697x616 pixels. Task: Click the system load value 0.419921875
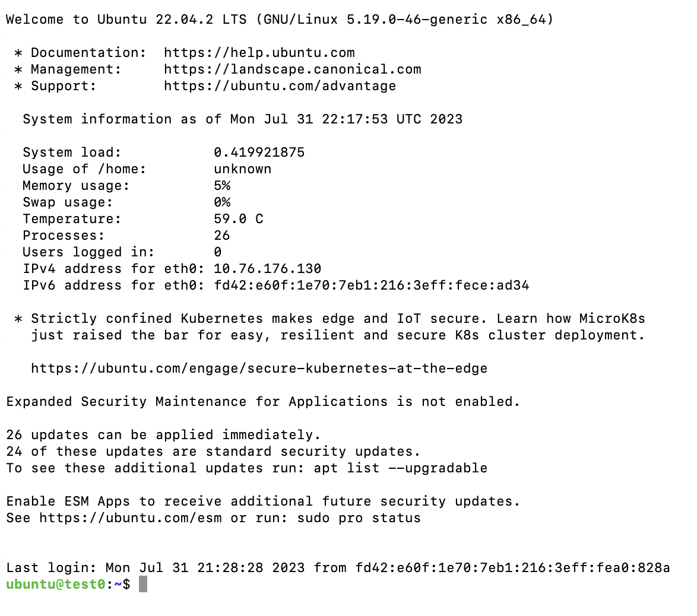[x=259, y=153]
